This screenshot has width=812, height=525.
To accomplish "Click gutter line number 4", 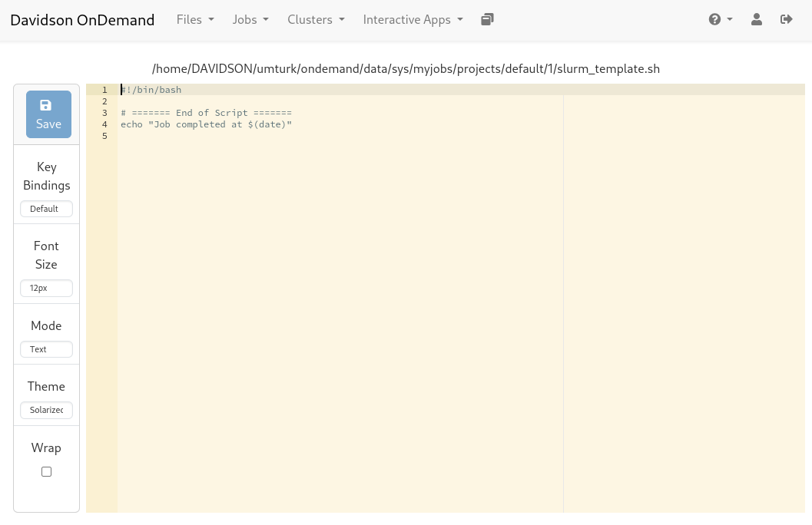I will 104,124.
